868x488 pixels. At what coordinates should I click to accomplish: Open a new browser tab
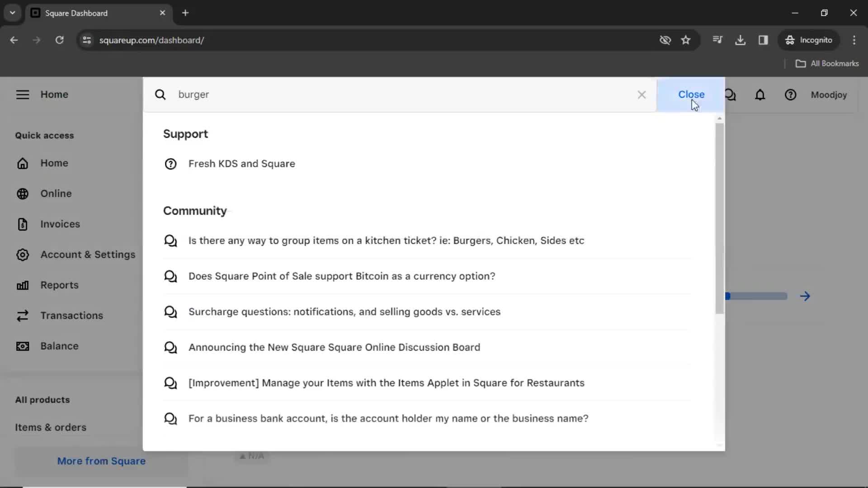185,13
